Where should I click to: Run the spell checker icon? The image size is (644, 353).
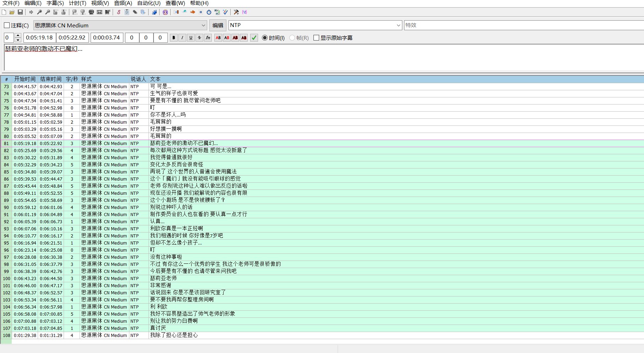225,12
